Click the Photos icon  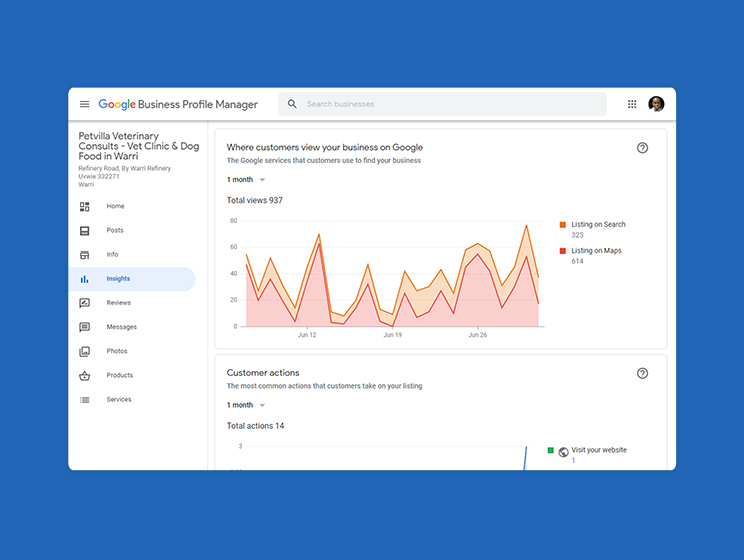pos(84,351)
